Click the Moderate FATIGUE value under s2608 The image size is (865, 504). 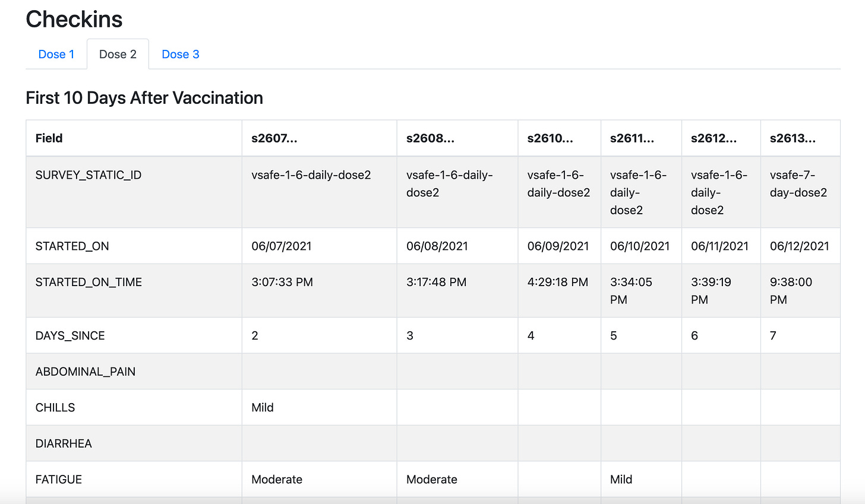432,480
